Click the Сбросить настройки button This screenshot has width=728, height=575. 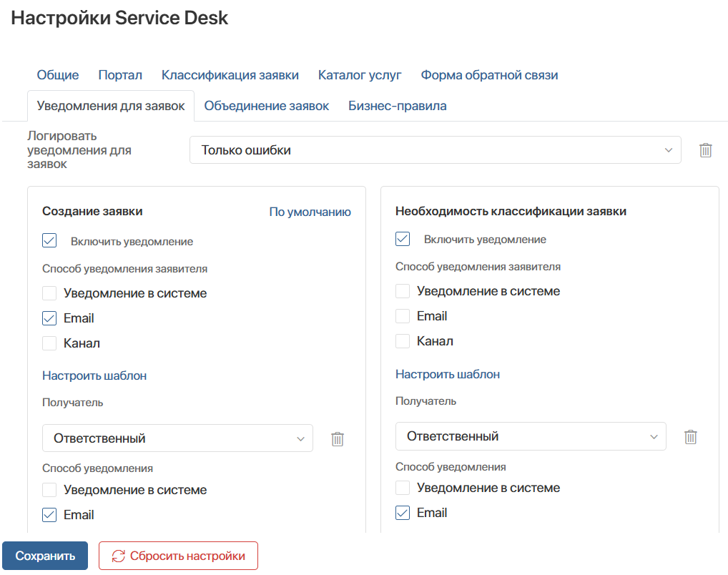click(178, 556)
